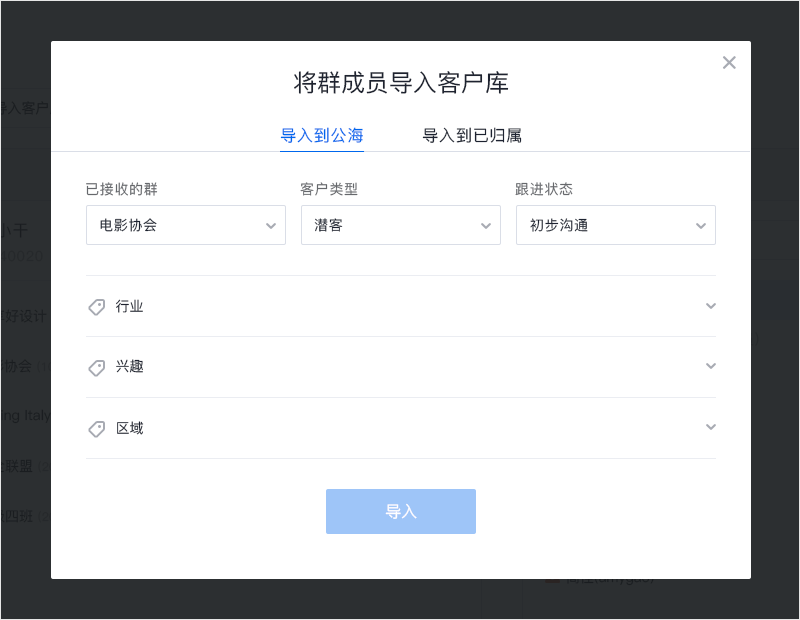
Task: Open the 客户类型 dropdown showing 潜客
Action: [401, 225]
